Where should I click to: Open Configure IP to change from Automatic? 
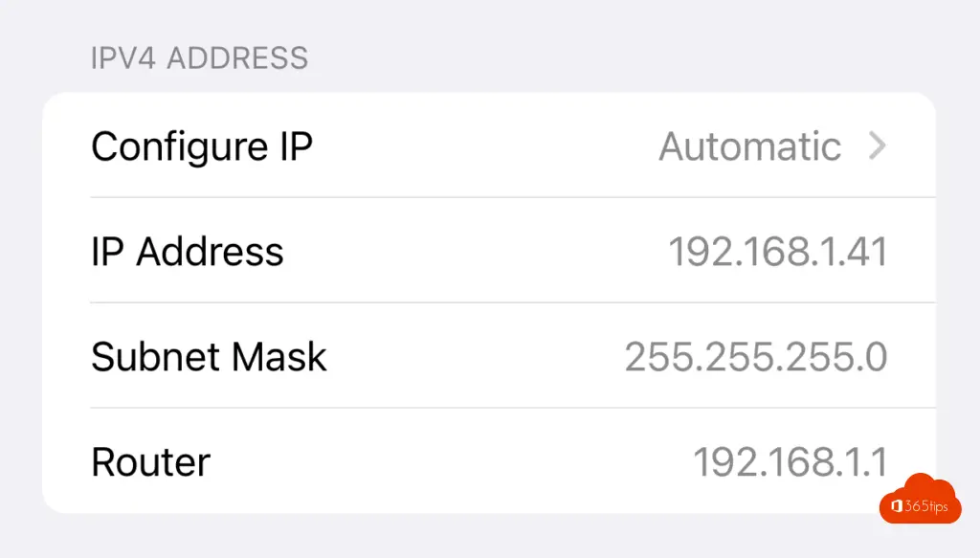[x=201, y=146]
